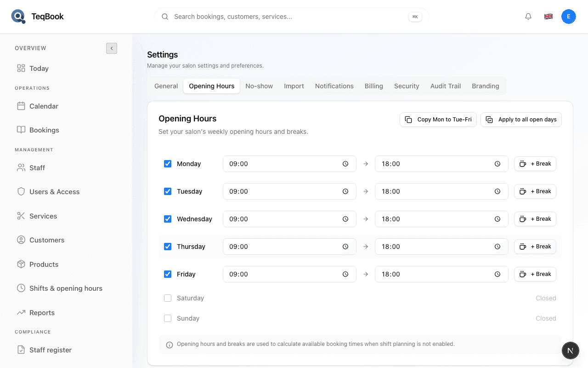Viewport: 588px width, 368px height.
Task: View the Audit Trail tab
Action: click(x=446, y=86)
